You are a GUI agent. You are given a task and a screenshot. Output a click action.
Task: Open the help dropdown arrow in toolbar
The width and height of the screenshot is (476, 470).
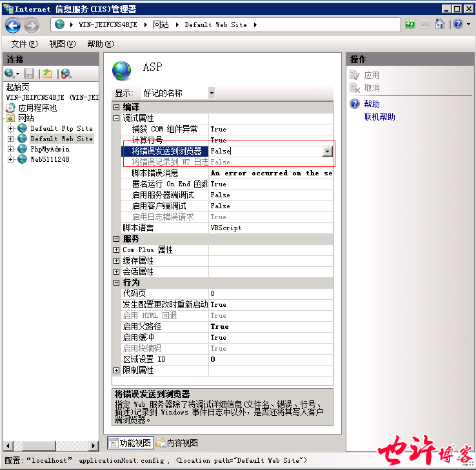click(468, 24)
